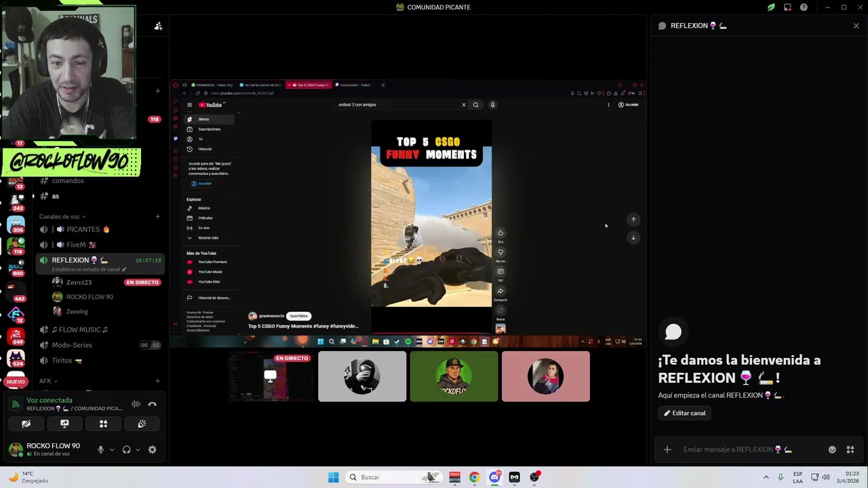The image size is (868, 488).
Task: Open the invite members icon near the webcam overlay
Action: click(x=158, y=26)
